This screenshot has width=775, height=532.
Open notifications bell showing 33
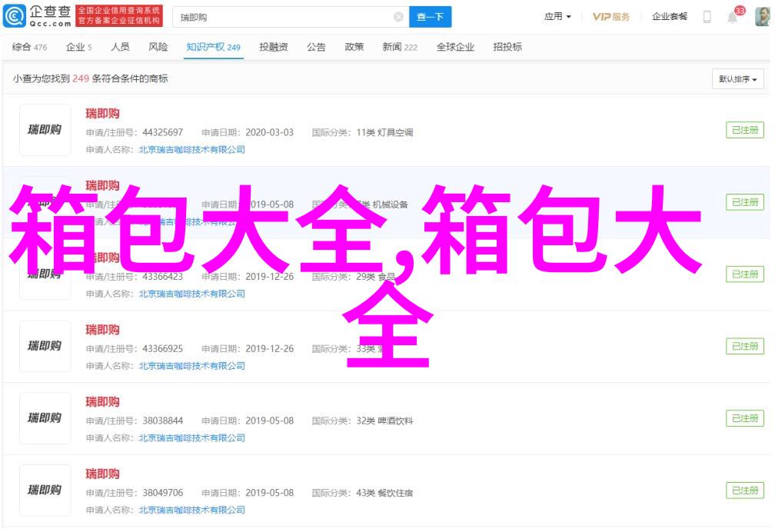[x=733, y=17]
